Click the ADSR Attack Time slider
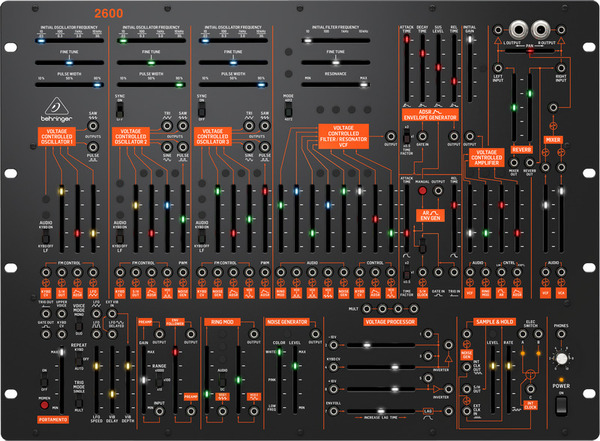The height and width of the screenshot is (441, 600). tap(406, 68)
